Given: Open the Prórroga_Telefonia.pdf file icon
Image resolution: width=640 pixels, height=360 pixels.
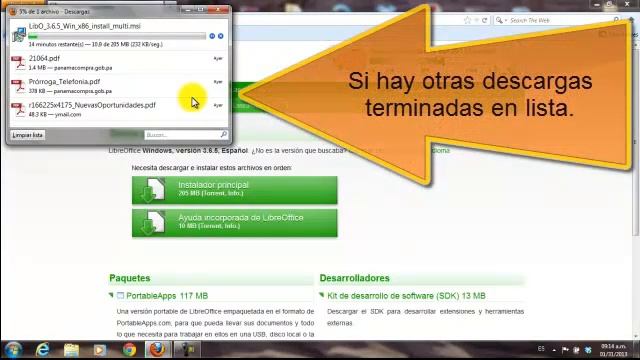Looking at the screenshot, I should pyautogui.click(x=18, y=86).
